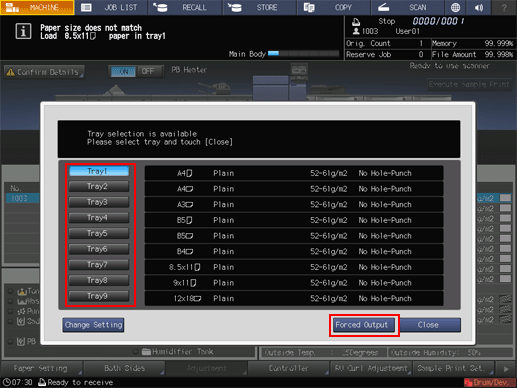Select Tray2
Screen dimensions: 517x388
point(99,187)
